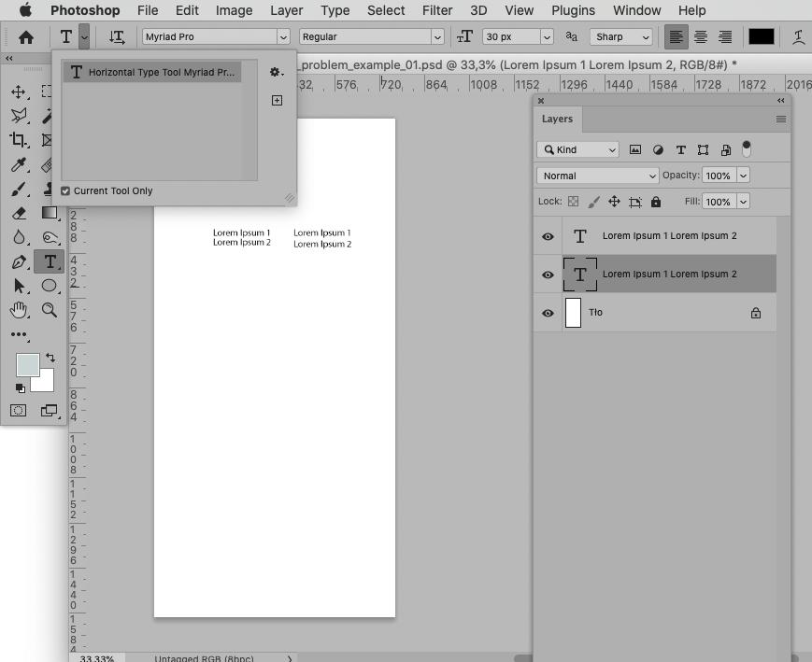This screenshot has height=662, width=812.
Task: Select the Crop tool
Action: 19,140
